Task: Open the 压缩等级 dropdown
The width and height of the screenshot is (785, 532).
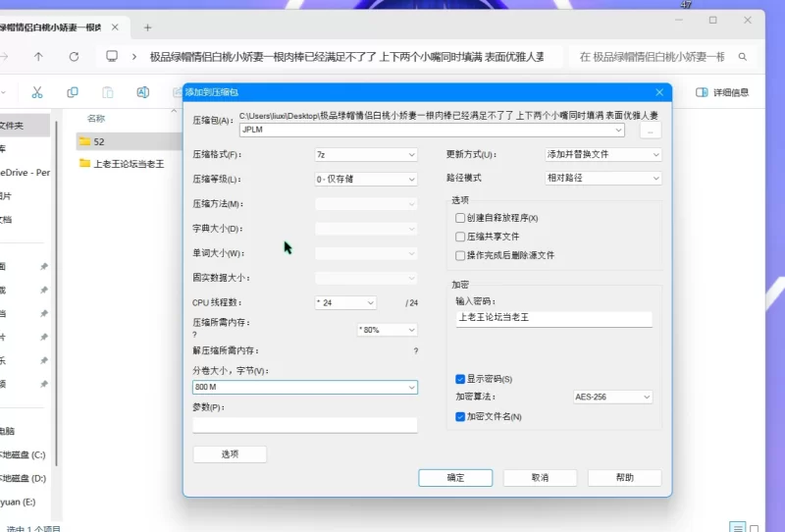Action: [x=365, y=179]
